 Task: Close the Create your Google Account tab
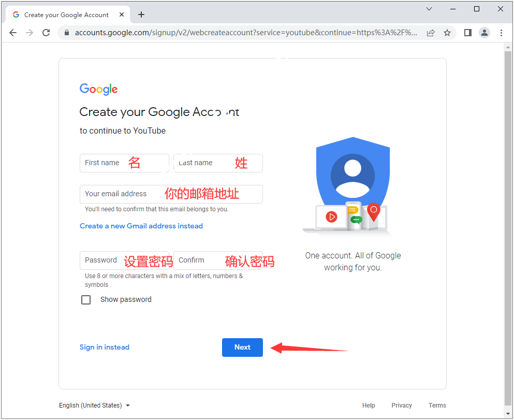point(122,15)
